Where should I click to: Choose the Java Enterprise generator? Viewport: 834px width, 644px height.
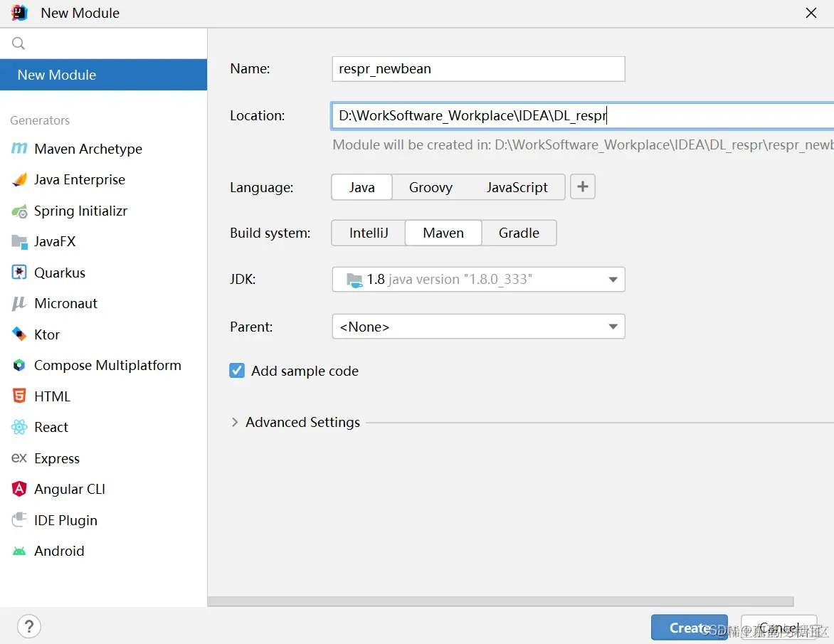click(79, 180)
